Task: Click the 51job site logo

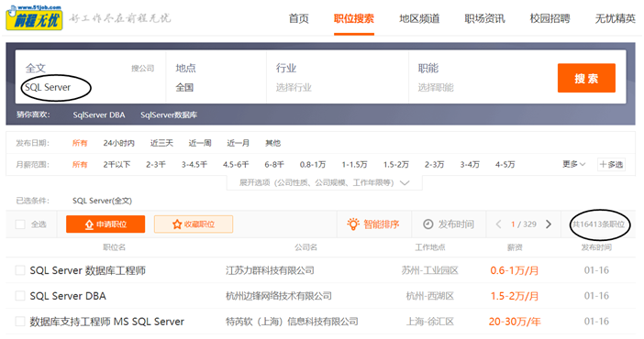Action: (x=34, y=17)
